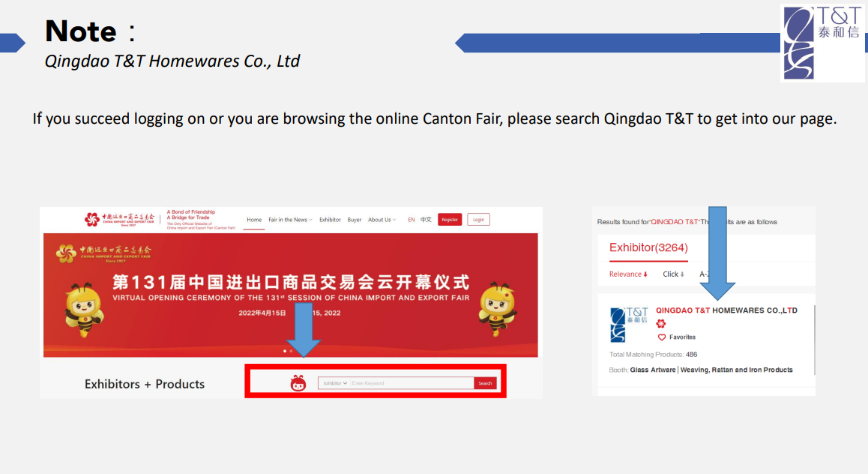The height and width of the screenshot is (474, 868).
Task: Click the bee mascot icon beside search
Action: click(x=298, y=383)
